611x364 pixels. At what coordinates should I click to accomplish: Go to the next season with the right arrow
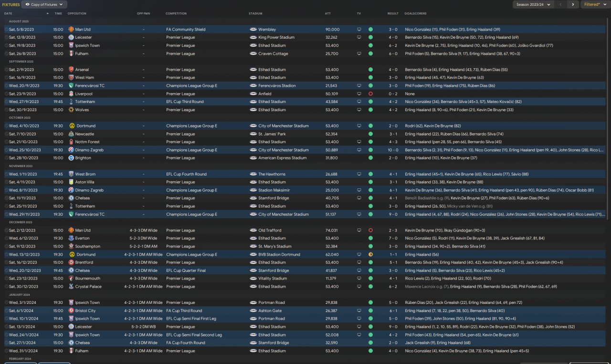pyautogui.click(x=573, y=4)
